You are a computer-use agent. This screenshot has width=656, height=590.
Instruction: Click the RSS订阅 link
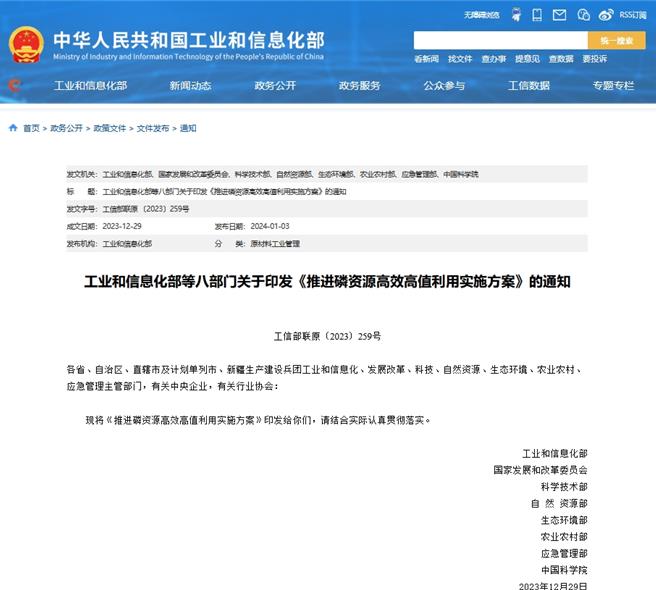pyautogui.click(x=633, y=15)
